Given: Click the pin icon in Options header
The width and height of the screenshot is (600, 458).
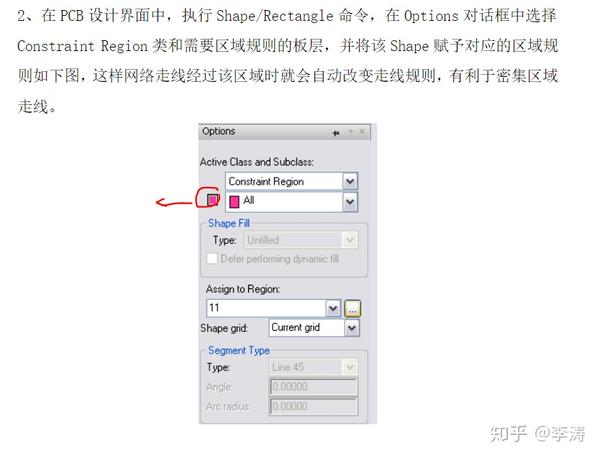Looking at the screenshot, I should tap(336, 133).
